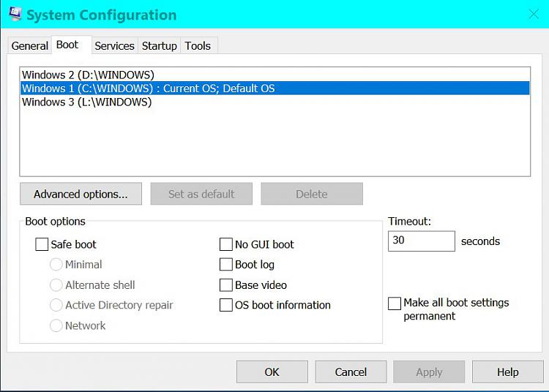The width and height of the screenshot is (549, 392).
Task: Open Advanced options dialog
Action: [81, 194]
